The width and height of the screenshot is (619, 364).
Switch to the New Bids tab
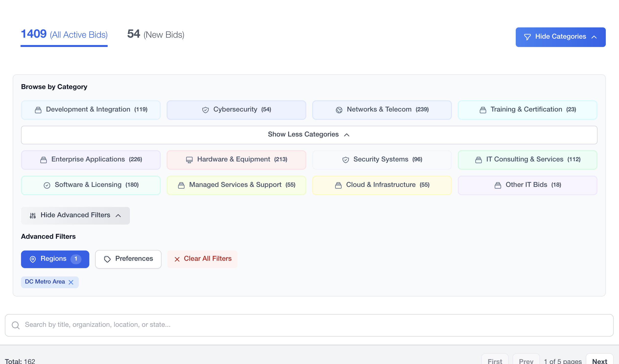point(156,35)
